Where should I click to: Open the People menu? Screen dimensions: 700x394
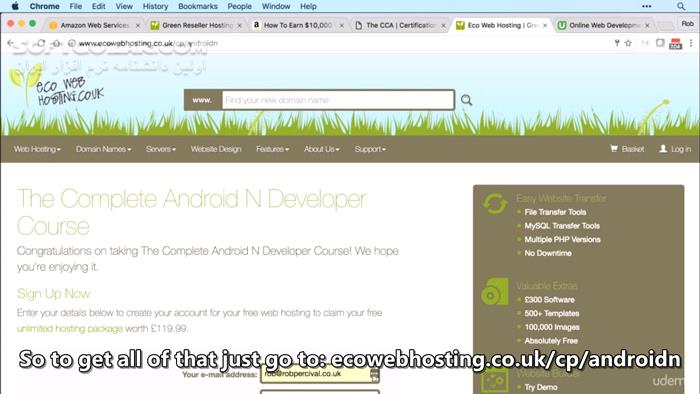pyautogui.click(x=240, y=6)
